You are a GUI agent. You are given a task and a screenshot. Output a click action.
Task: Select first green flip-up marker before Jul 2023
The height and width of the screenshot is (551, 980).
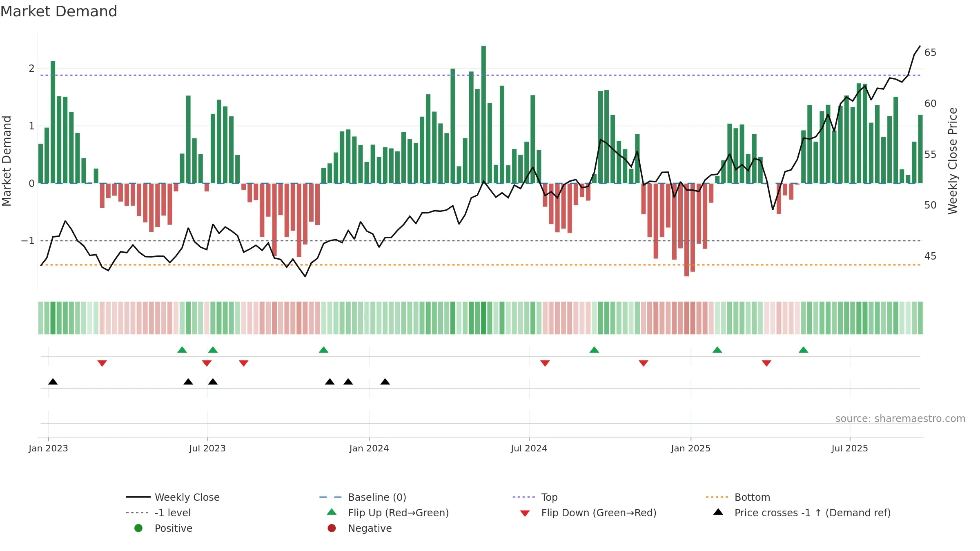tap(182, 350)
